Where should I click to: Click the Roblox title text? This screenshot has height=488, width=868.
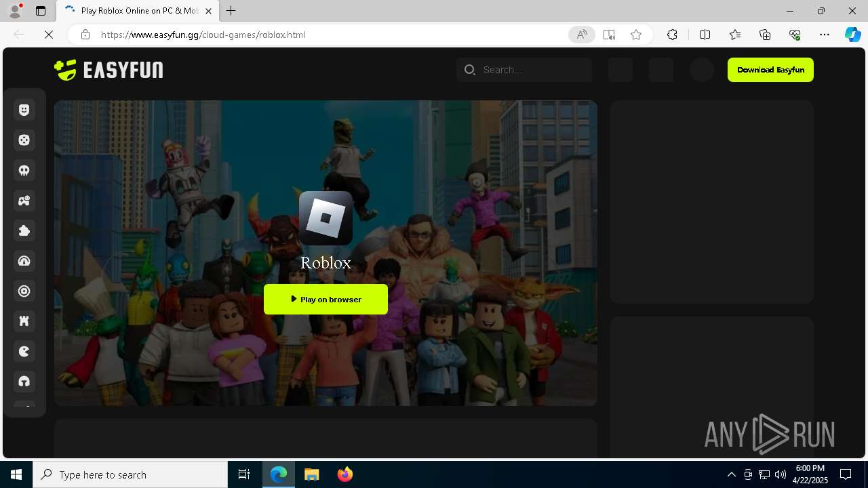pos(325,263)
